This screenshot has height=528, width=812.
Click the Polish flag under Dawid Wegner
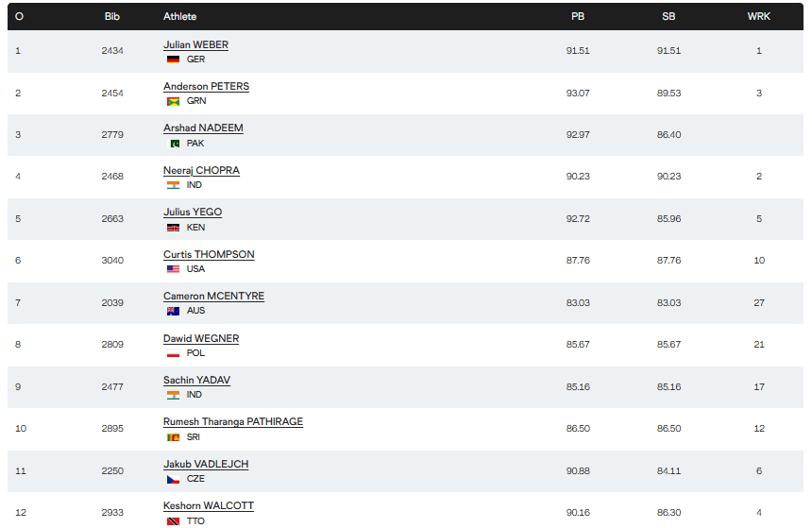tap(173, 353)
